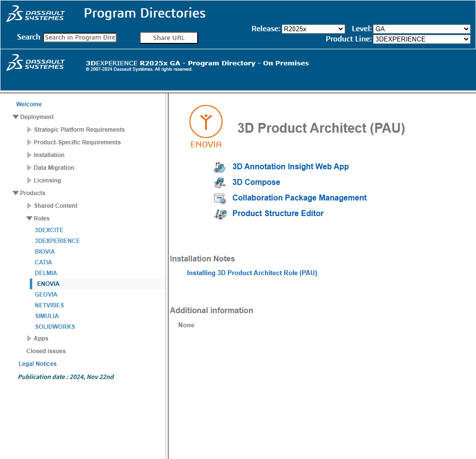Screen dimensions: 476x459
Task: Click the Program Directories title
Action: click(x=145, y=13)
